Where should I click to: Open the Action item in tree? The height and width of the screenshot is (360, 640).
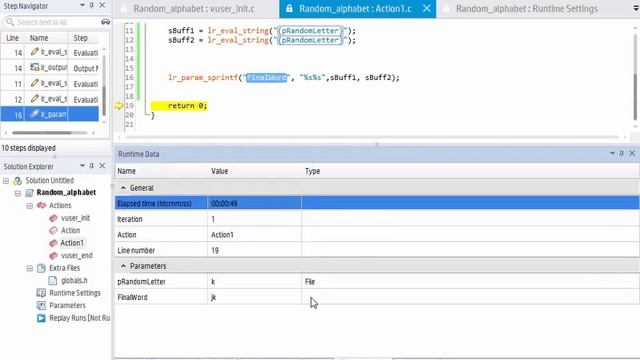[71, 231]
